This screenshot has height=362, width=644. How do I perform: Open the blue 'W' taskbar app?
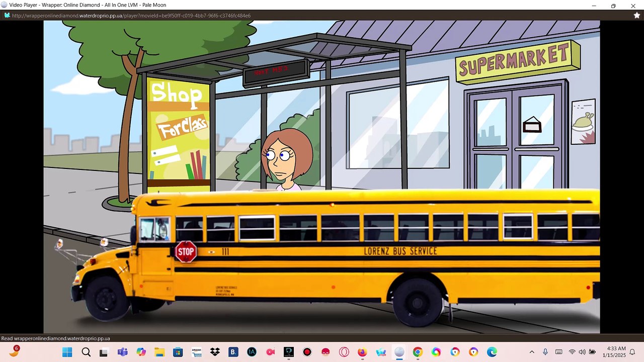[x=381, y=352]
